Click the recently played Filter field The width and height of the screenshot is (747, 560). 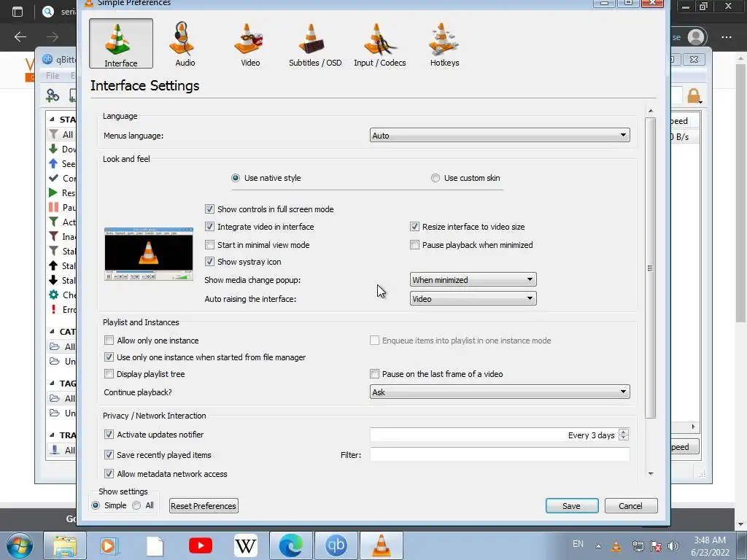click(500, 455)
